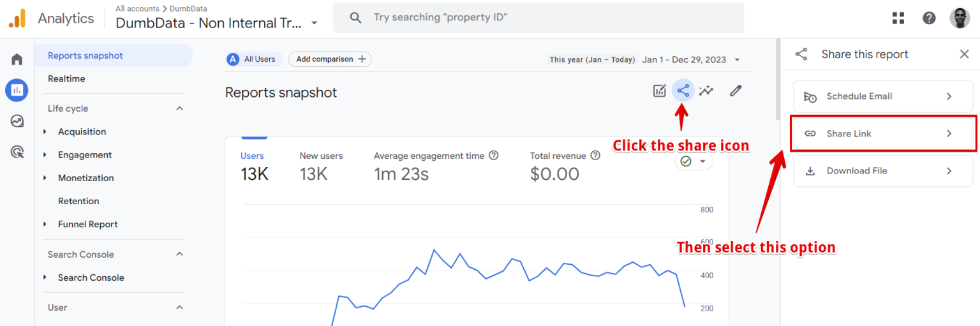
Task: Select the New users metric tab
Action: (x=321, y=166)
